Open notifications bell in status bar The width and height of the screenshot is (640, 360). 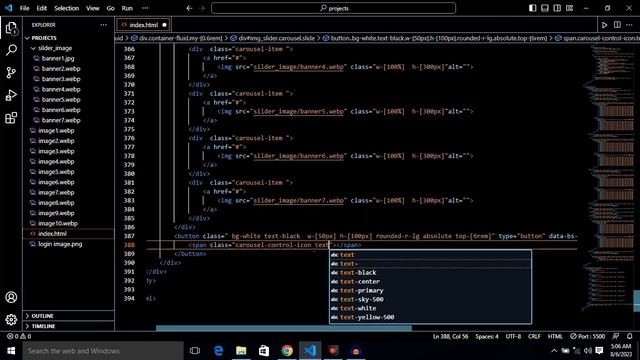click(x=630, y=336)
